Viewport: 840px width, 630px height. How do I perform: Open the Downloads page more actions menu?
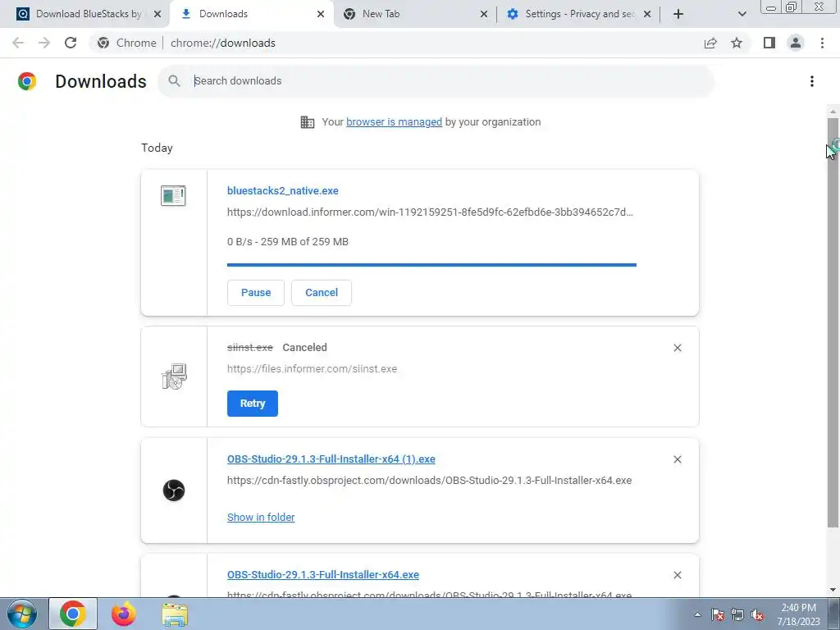point(812,81)
